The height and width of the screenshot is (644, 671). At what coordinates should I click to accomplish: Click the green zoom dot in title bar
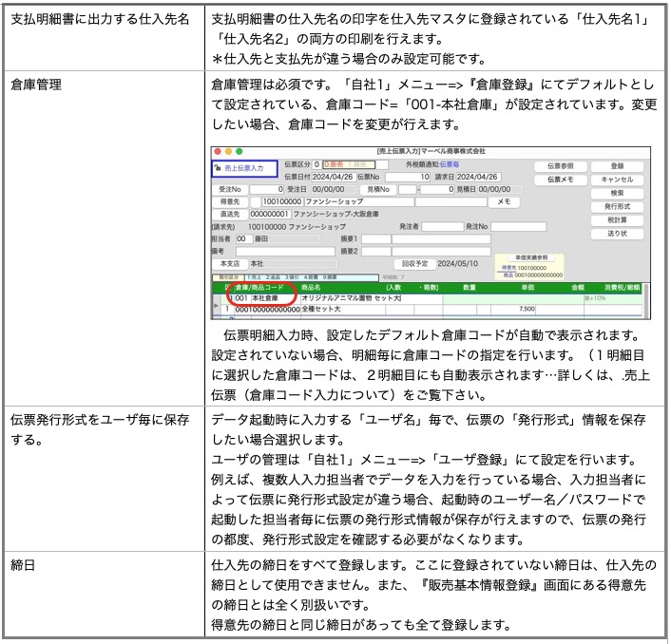[239, 151]
